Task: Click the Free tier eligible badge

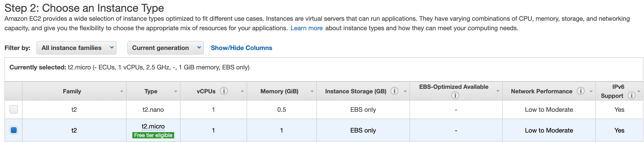Action: click(x=153, y=135)
